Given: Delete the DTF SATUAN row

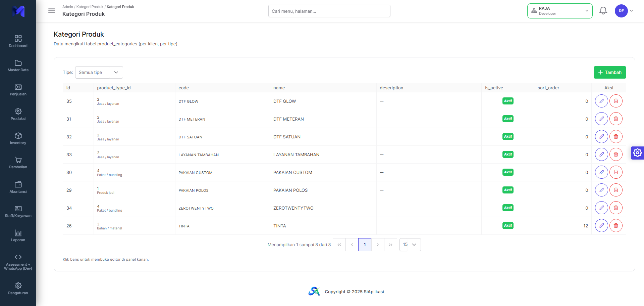Looking at the screenshot, I should tap(616, 137).
